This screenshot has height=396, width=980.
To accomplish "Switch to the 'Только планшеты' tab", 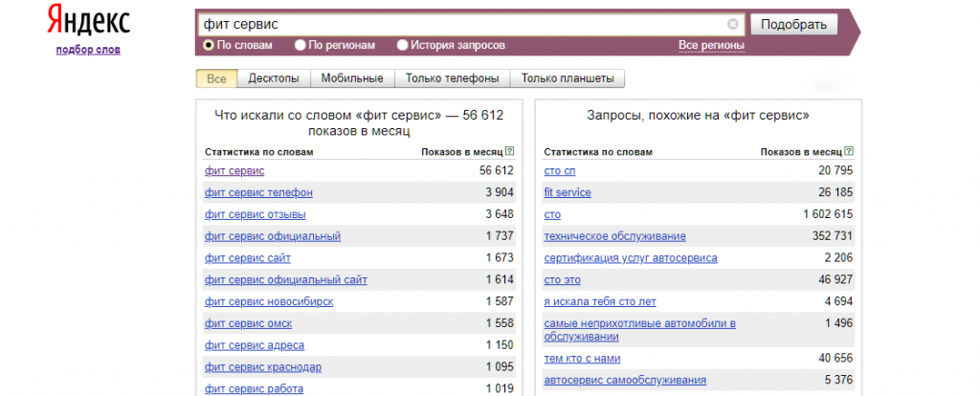I will (568, 78).
